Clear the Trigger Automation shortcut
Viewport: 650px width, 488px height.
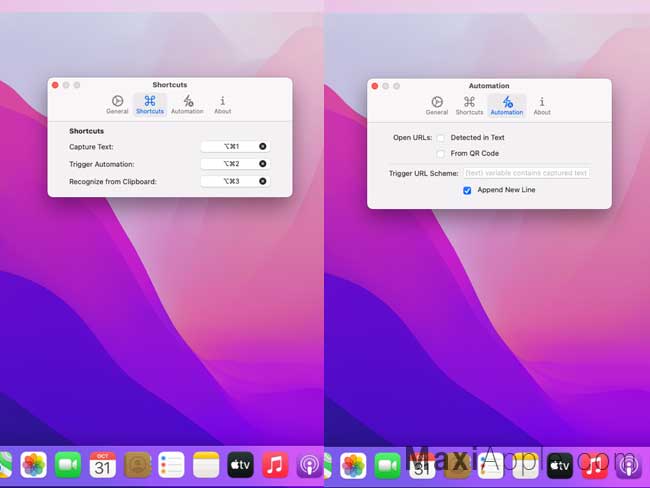[262, 164]
